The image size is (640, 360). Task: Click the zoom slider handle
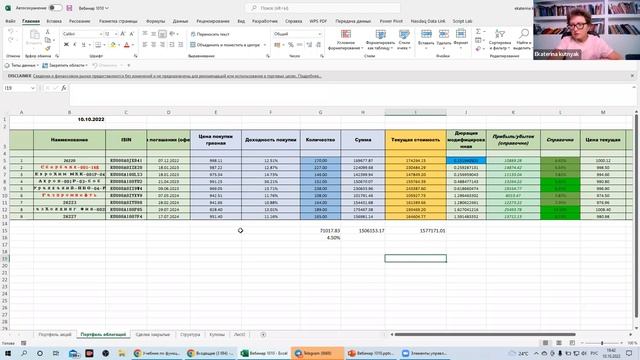pyautogui.click(x=602, y=343)
